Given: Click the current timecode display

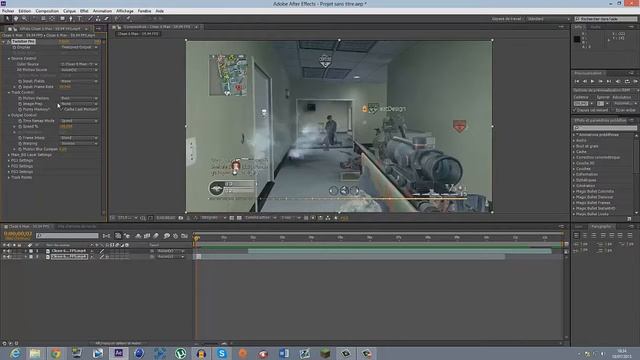Looking at the screenshot, I should click(18, 234).
